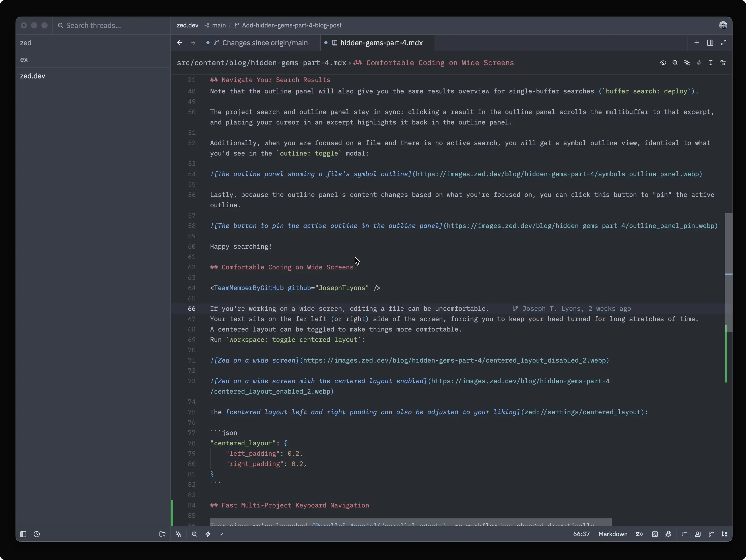Toggle the collaboration panel people icon
The height and width of the screenshot is (560, 746).
(x=698, y=534)
